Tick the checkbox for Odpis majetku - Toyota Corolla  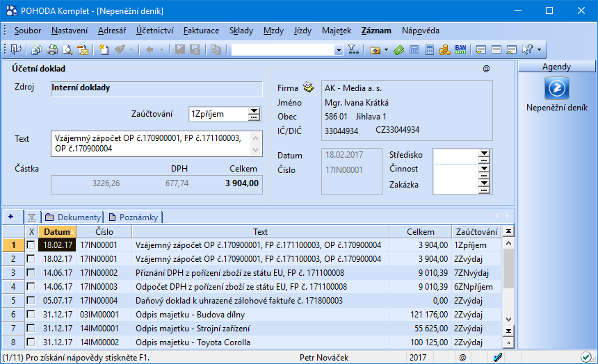point(31,342)
